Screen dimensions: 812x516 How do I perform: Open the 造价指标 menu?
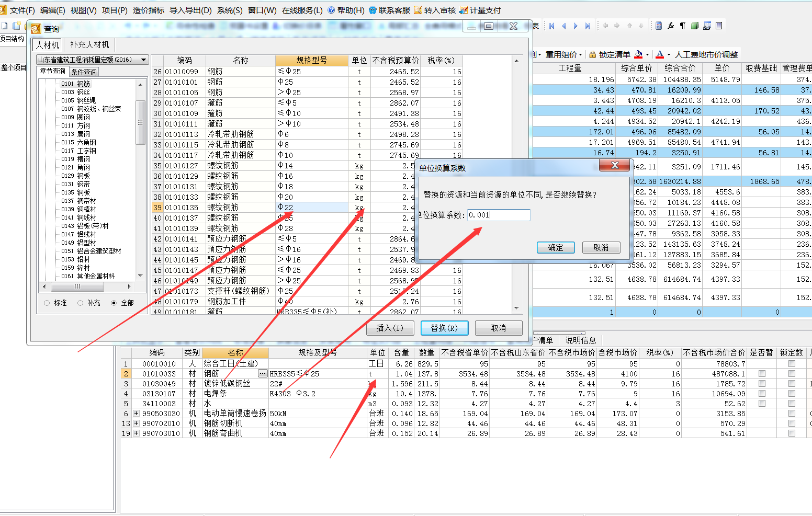click(148, 10)
